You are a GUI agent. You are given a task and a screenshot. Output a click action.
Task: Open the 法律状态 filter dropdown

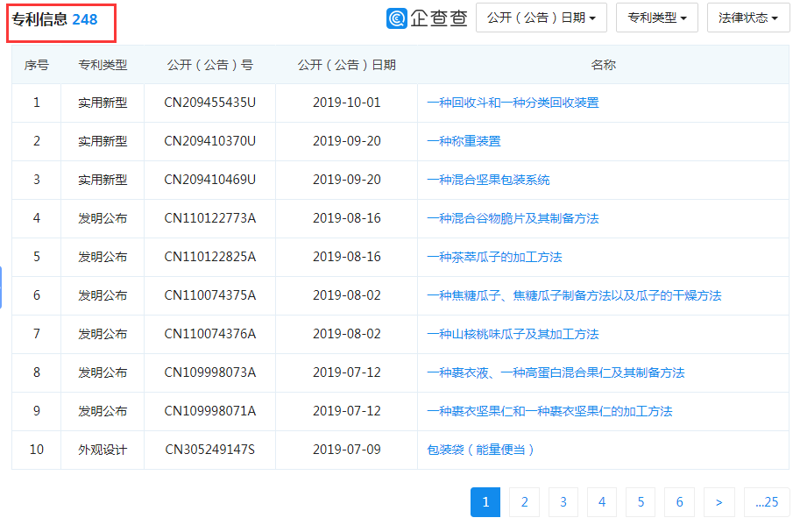[x=747, y=18]
